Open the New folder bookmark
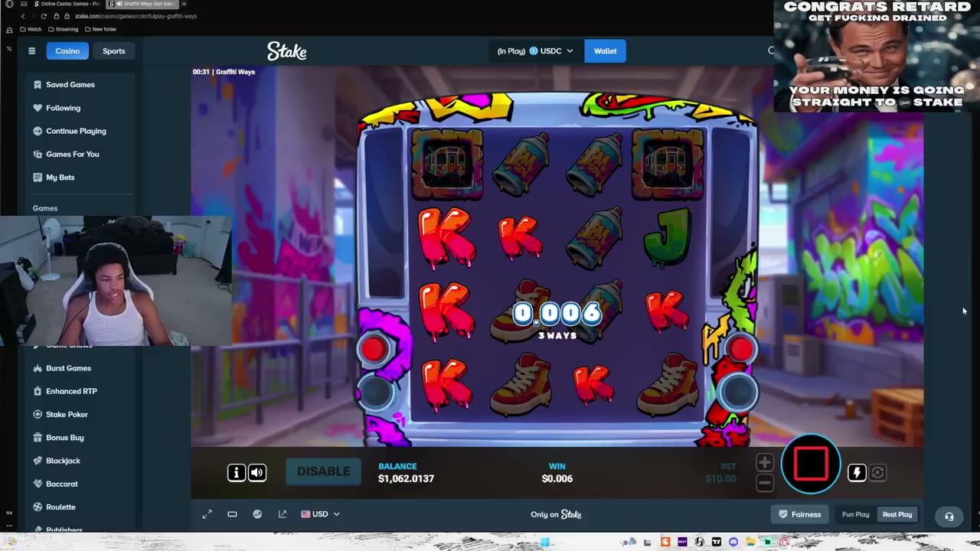 [100, 29]
